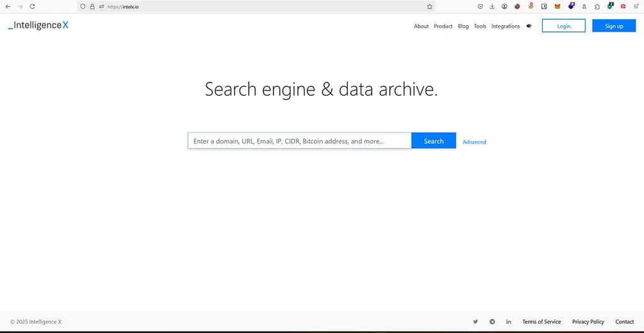Open the browser downloads icon
The height and width of the screenshot is (333, 644).
(x=492, y=6)
